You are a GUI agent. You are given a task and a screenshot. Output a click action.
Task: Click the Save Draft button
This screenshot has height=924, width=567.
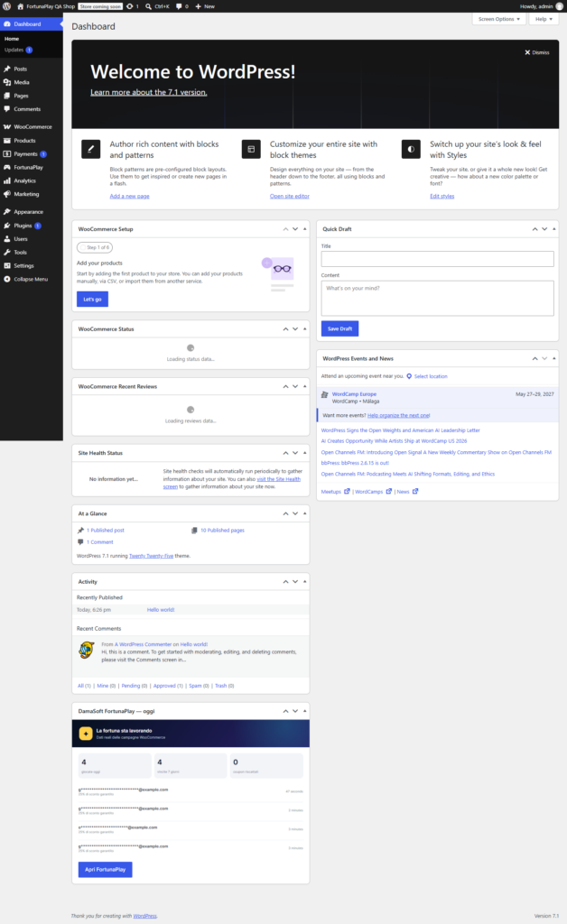[340, 328]
